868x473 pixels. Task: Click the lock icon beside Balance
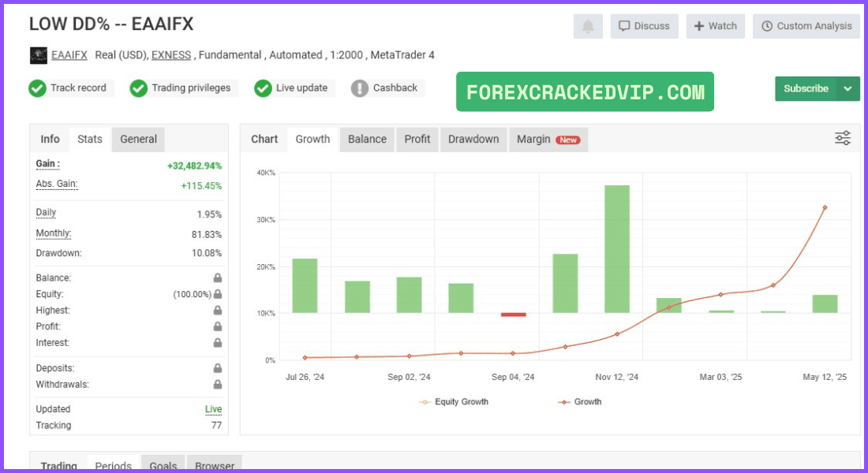tap(218, 277)
